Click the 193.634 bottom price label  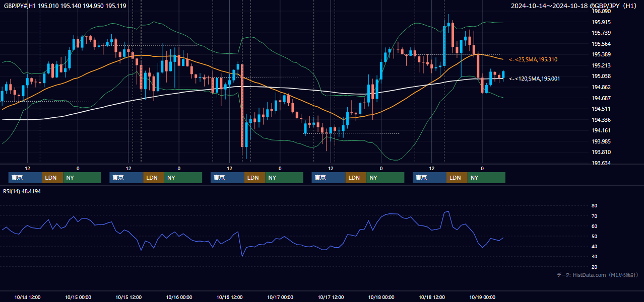tap(601, 163)
